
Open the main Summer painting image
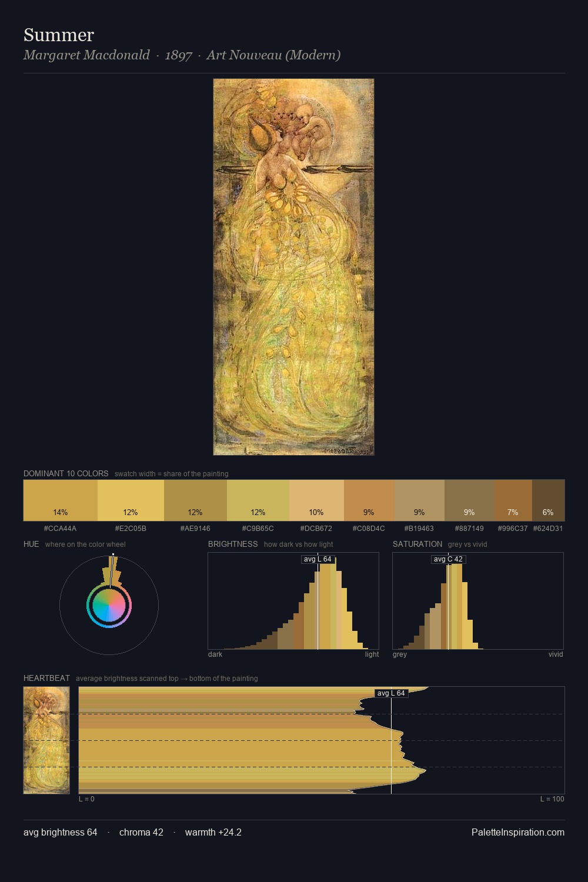(293, 267)
